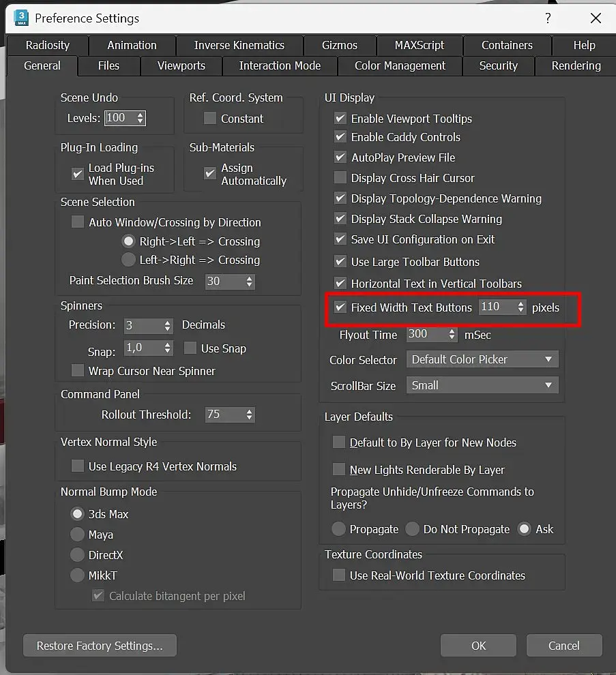616x675 pixels.
Task: Close the Preference Settings dialog
Action: (x=596, y=18)
